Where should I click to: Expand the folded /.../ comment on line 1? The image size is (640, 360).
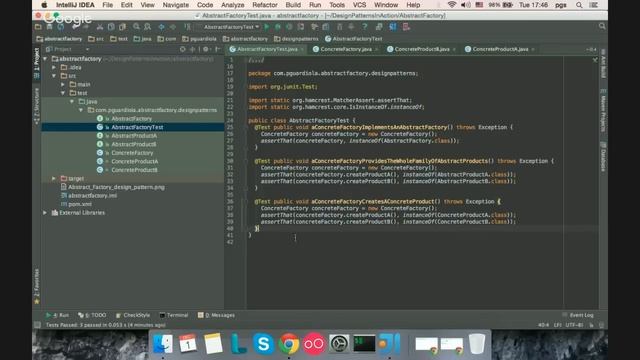point(256,60)
